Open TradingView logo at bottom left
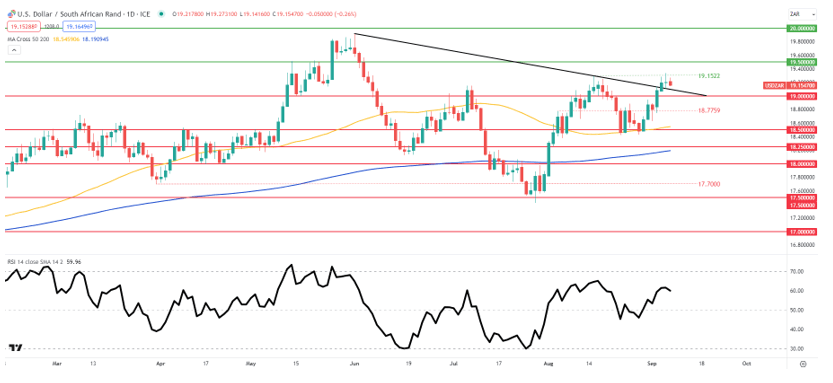 (x=16, y=348)
